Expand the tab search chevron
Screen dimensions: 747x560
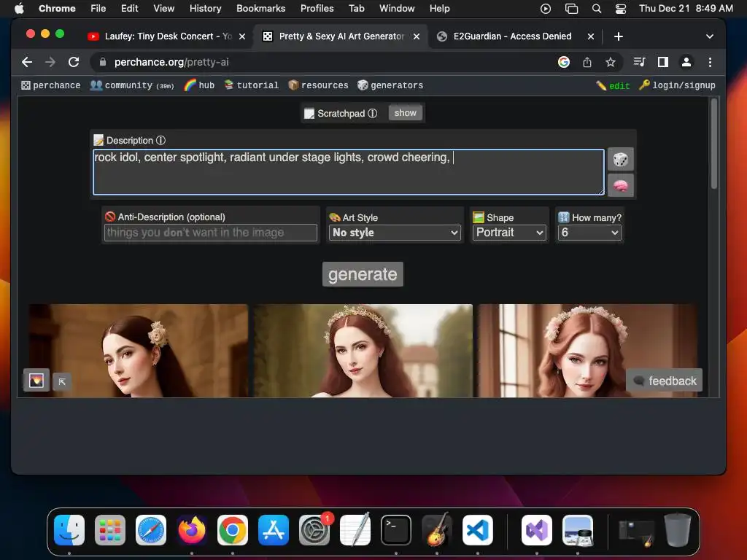click(709, 36)
